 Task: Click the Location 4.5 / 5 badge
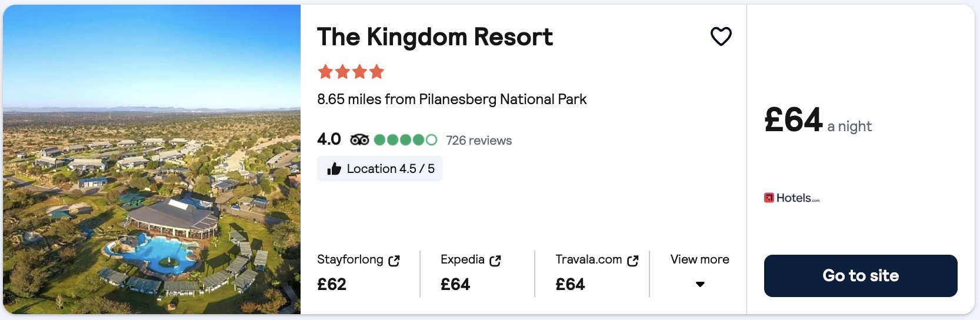coord(380,169)
